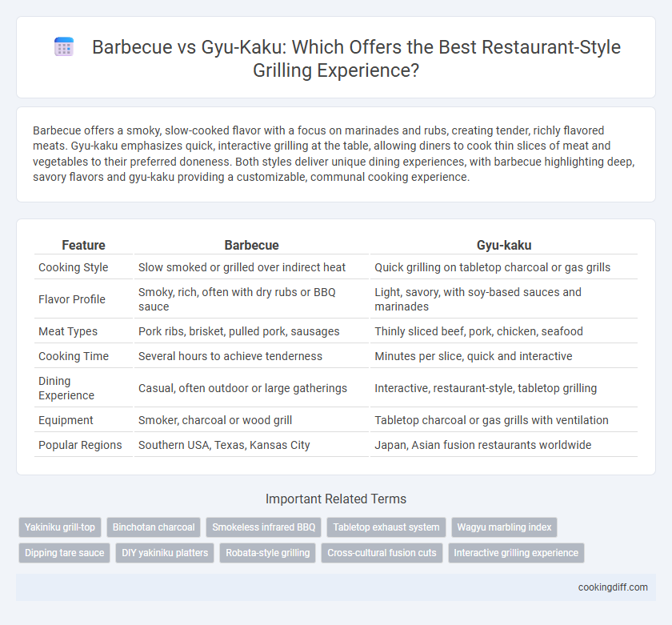
Task: Select the Flavor Profile row label
Action: tap(71, 299)
